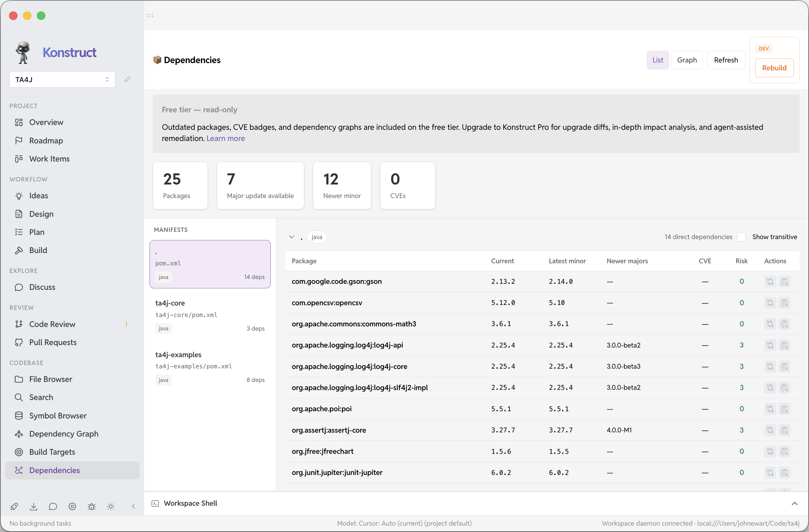Click the Model: Cursor: Auto status bar text
809x532 pixels.
coord(404,523)
